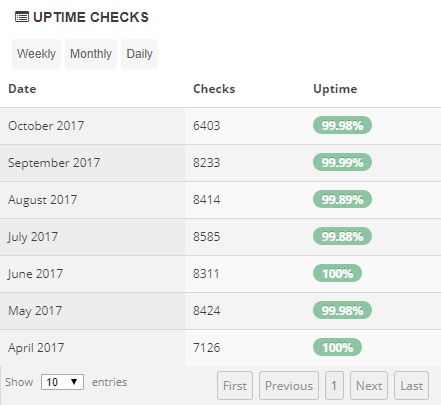This screenshot has width=441, height=405.
Task: Click the Previous page button
Action: tap(289, 386)
